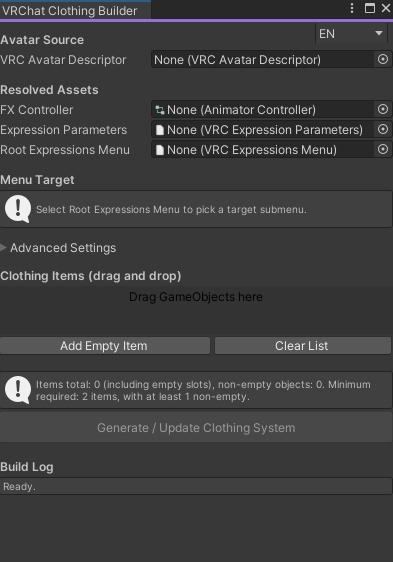
Task: Click the Animator Controller icon in FX field
Action: (x=160, y=110)
